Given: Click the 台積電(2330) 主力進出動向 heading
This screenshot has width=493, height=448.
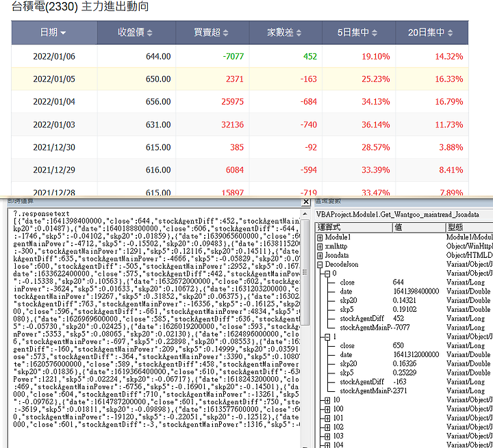Looking at the screenshot, I should coord(80,6).
